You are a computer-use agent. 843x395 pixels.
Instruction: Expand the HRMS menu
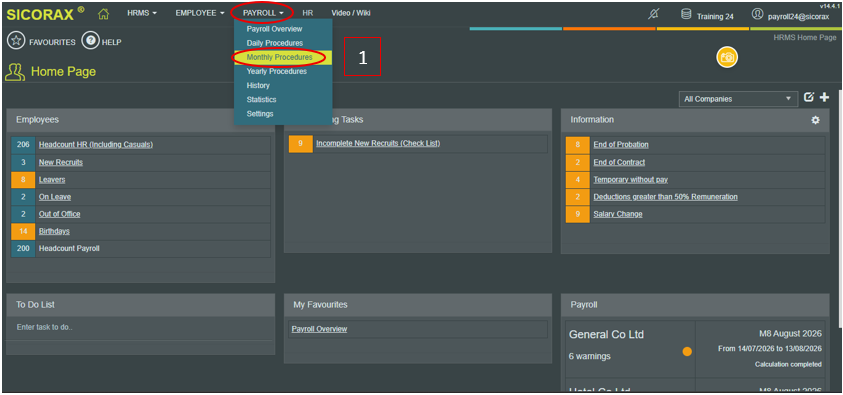coord(142,13)
